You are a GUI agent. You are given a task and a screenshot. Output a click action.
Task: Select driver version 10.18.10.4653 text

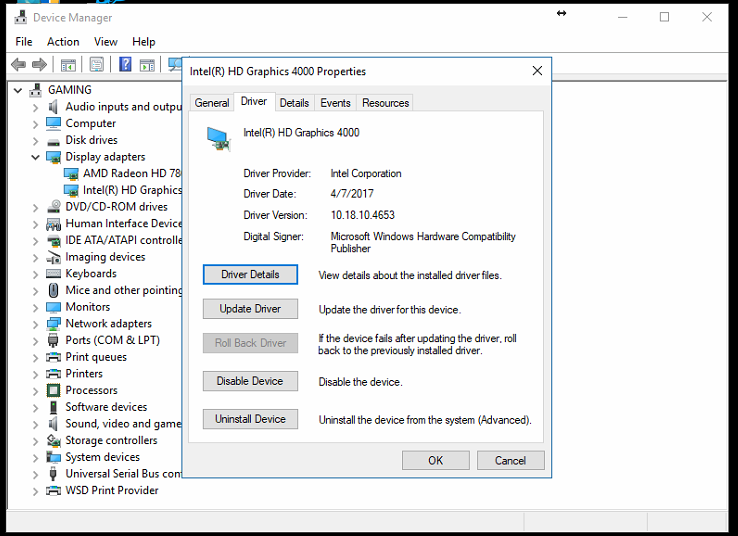[x=362, y=215]
